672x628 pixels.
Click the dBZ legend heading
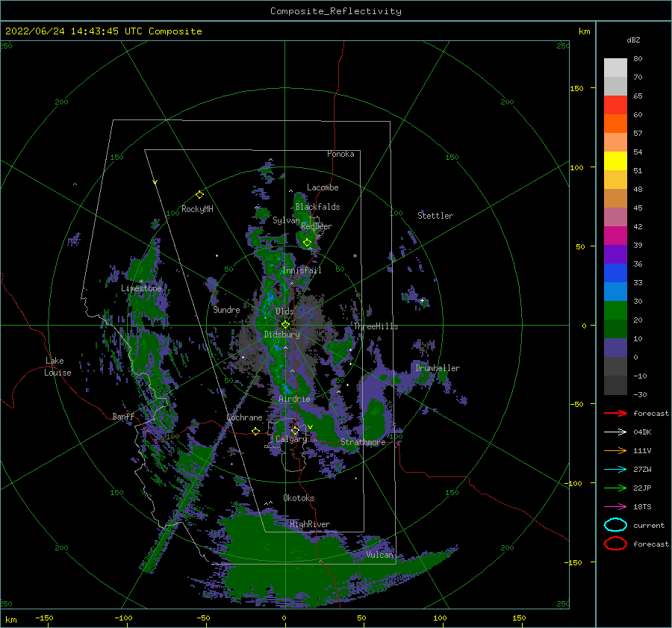633,40
